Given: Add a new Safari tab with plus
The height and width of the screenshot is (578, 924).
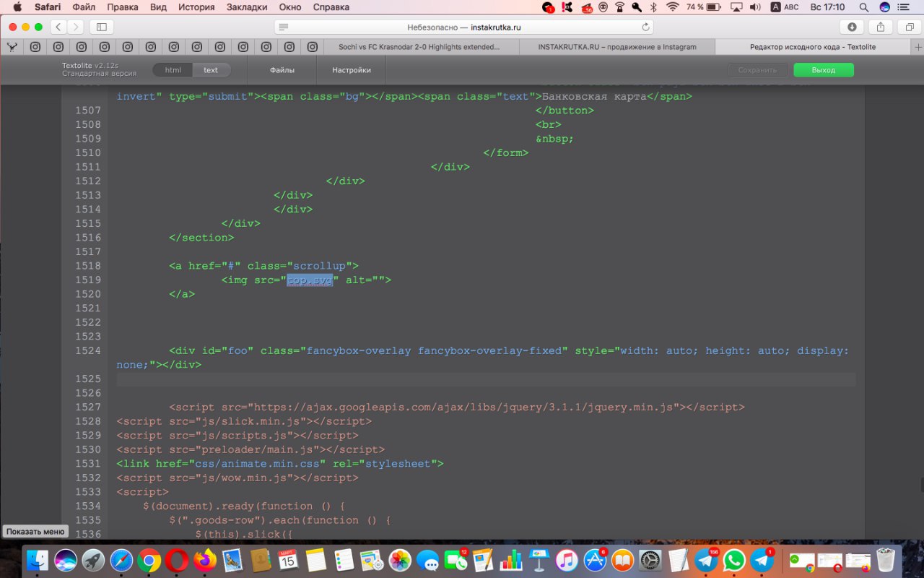Looking at the screenshot, I should tap(917, 47).
